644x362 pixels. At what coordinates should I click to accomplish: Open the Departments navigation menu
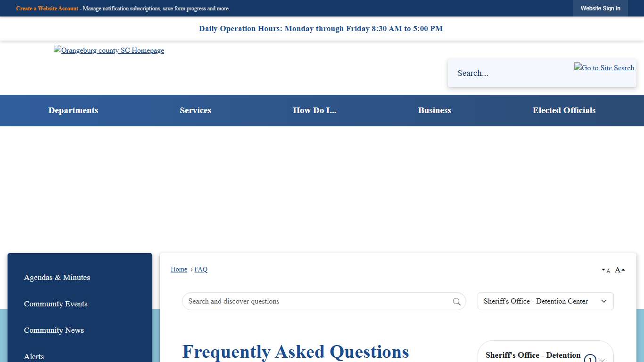click(x=73, y=110)
